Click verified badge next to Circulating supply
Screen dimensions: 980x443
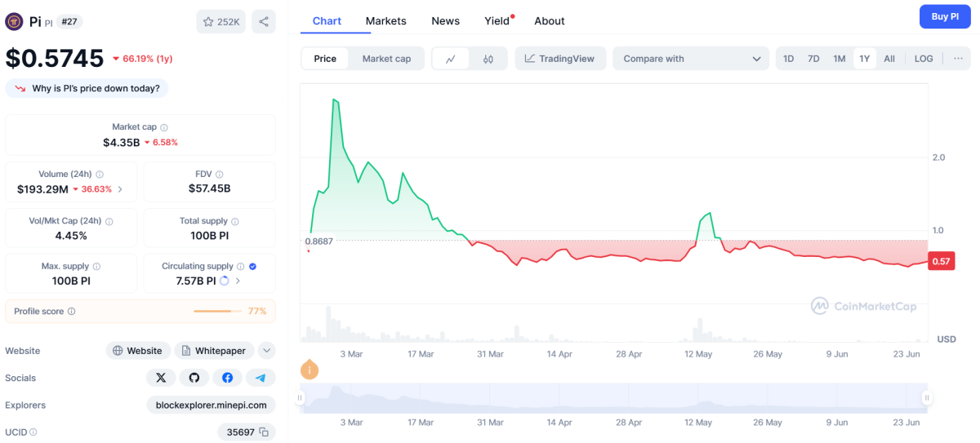coord(252,267)
